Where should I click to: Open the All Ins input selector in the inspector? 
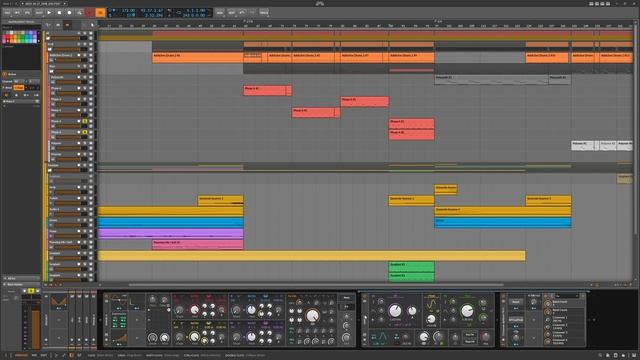click(20, 278)
